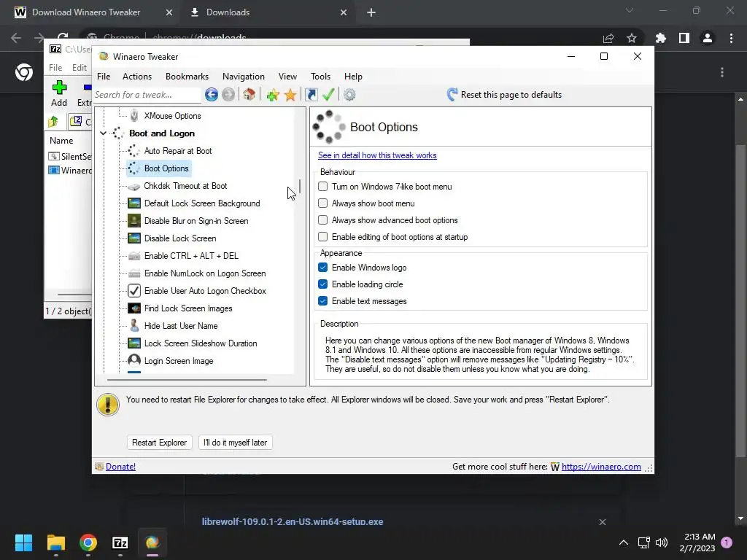Screen dimensions: 747x560
Task: Check Enable editing of boot options at startup
Action: tap(322, 237)
